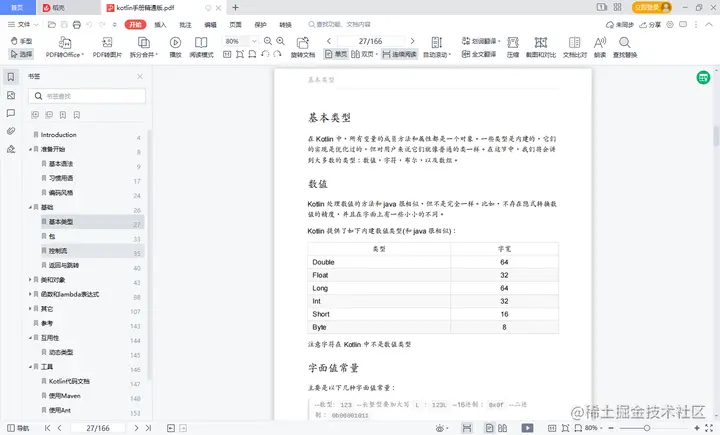Screen dimensions: 720x435
Task: Switch to the 开始 ribbon tab
Action: coord(135,24)
